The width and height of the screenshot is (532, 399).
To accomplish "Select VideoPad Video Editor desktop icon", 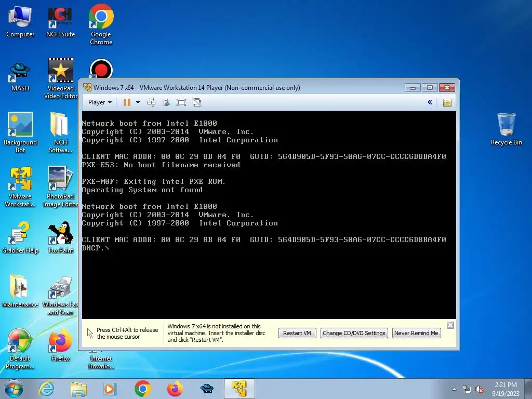I will 61,78.
